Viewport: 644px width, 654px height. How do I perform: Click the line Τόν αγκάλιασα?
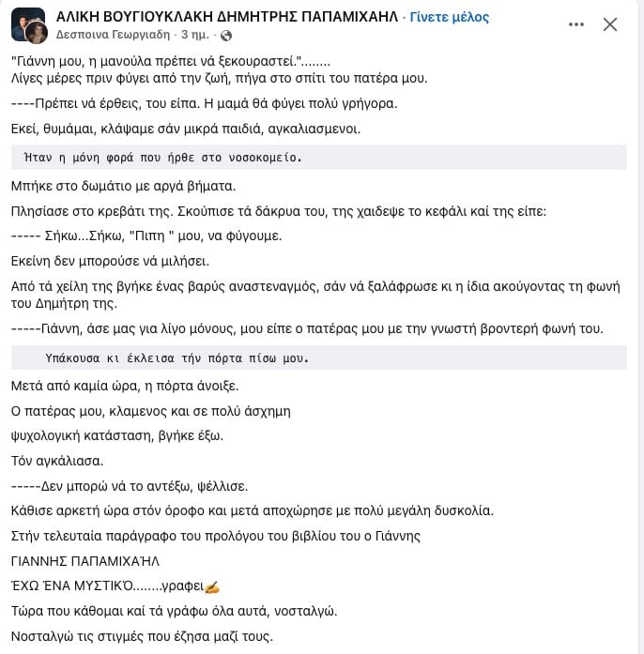point(57,461)
